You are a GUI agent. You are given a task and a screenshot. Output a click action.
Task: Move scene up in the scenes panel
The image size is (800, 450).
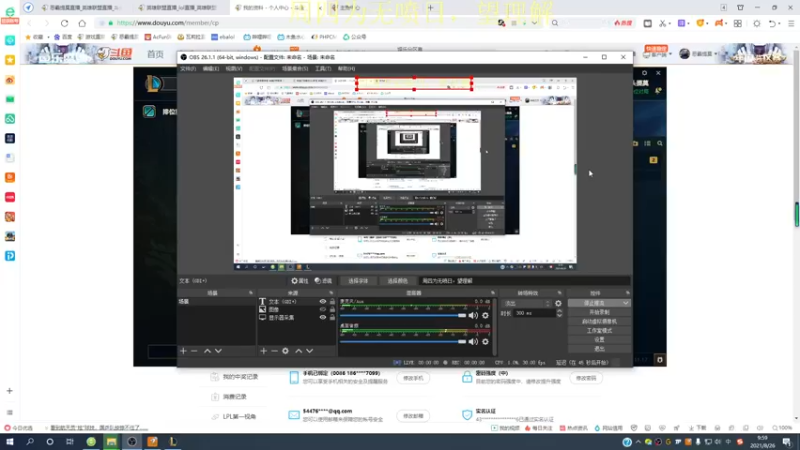(207, 351)
